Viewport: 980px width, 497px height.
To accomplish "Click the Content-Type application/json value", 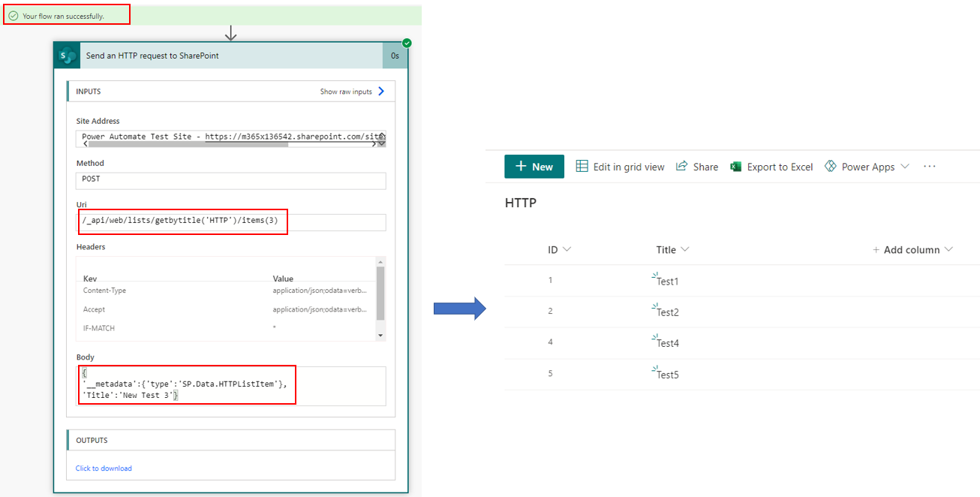I will 320,291.
